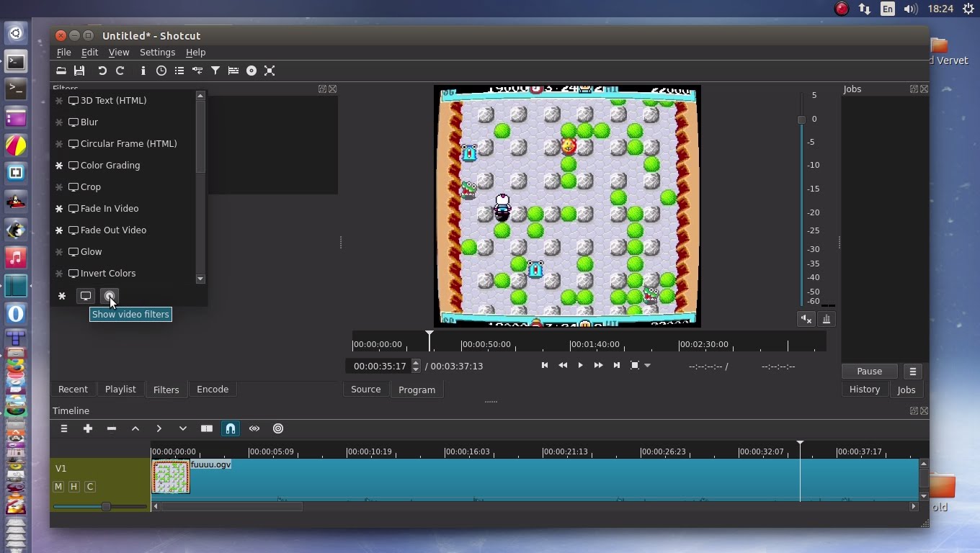The image size is (980, 553).
Task: Mute track V1 with M button
Action: tap(58, 487)
